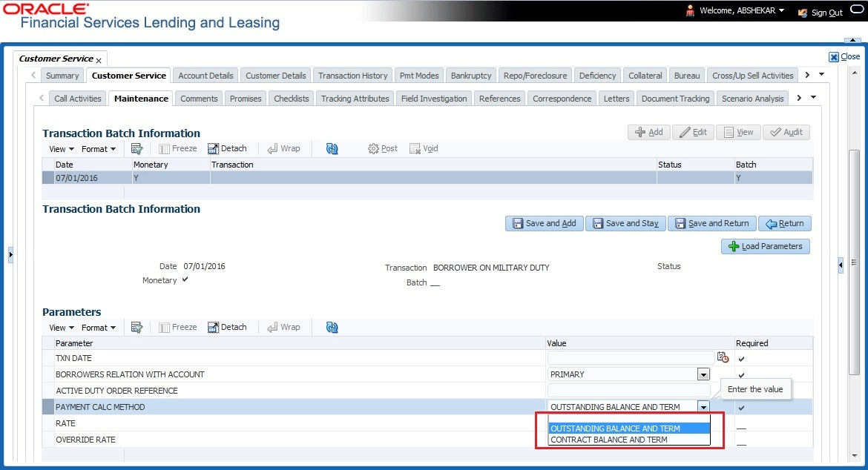
Task: Open Format menu in Transaction Batch toolbar
Action: coord(99,149)
